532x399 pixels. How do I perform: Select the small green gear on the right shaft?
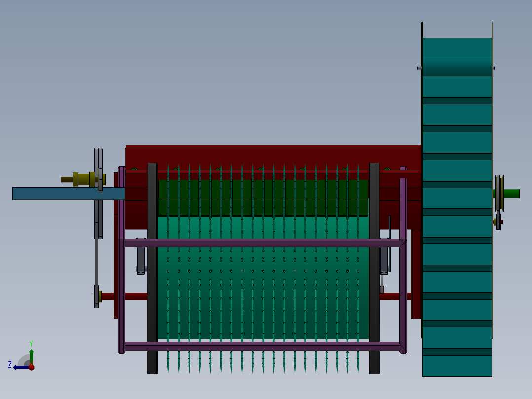tap(510, 193)
